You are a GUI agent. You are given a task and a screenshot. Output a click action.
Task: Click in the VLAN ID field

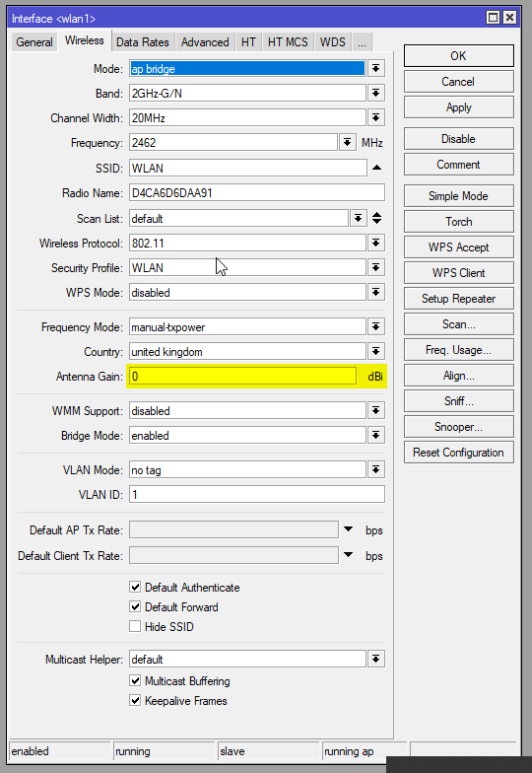click(x=256, y=494)
